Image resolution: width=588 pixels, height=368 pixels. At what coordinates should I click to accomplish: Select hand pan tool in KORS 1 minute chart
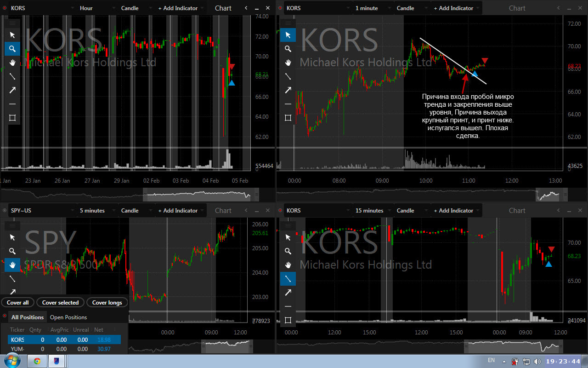pos(288,63)
